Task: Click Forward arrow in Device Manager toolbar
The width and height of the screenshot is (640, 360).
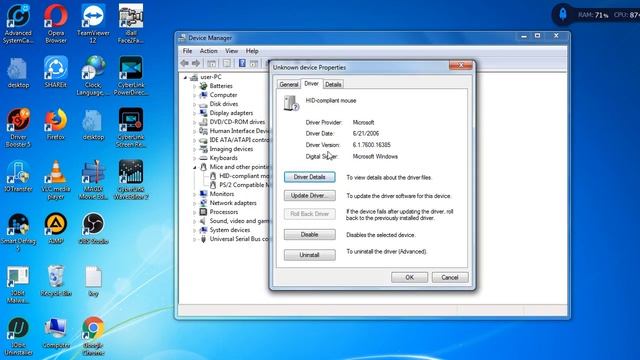Action: tap(196, 63)
